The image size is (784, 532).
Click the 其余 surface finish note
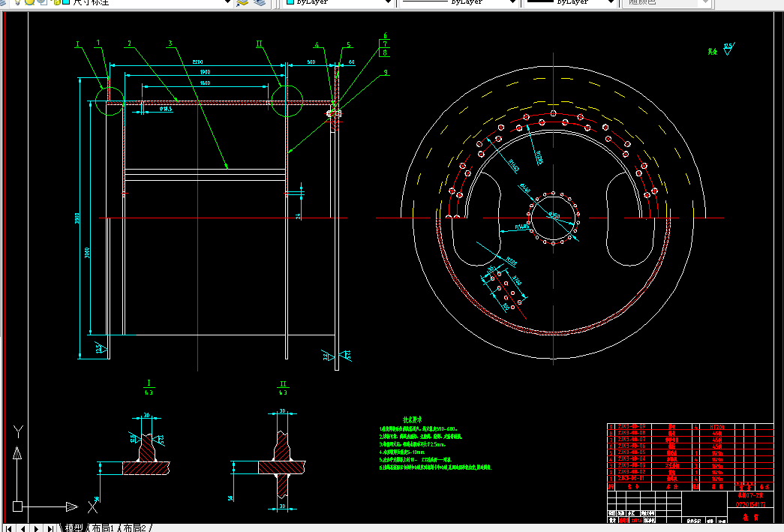coord(713,52)
